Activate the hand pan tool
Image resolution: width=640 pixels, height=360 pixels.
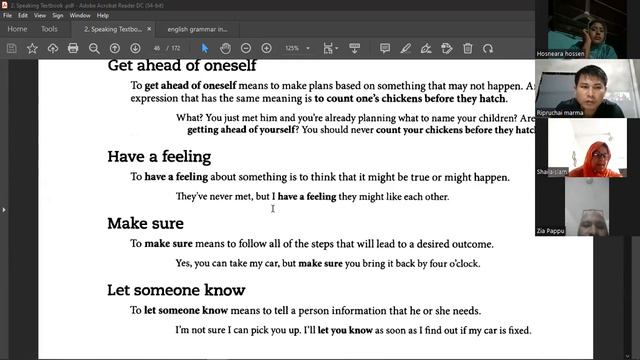(225, 48)
